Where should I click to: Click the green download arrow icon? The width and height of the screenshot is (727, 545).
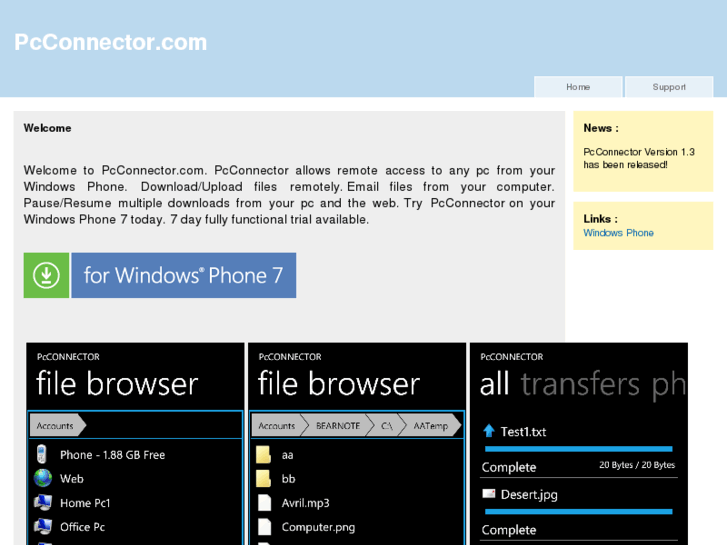click(46, 276)
